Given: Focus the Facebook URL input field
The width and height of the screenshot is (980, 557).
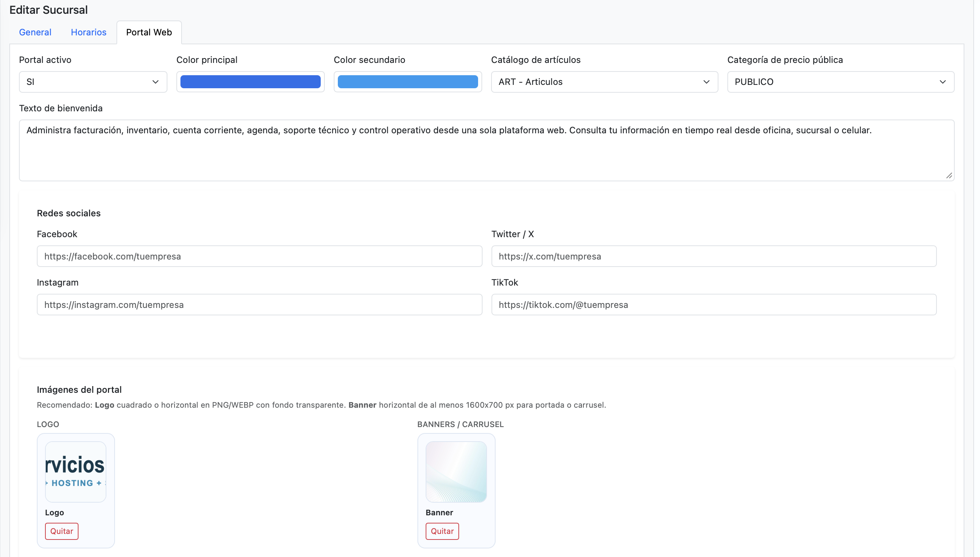Looking at the screenshot, I should coord(260,257).
